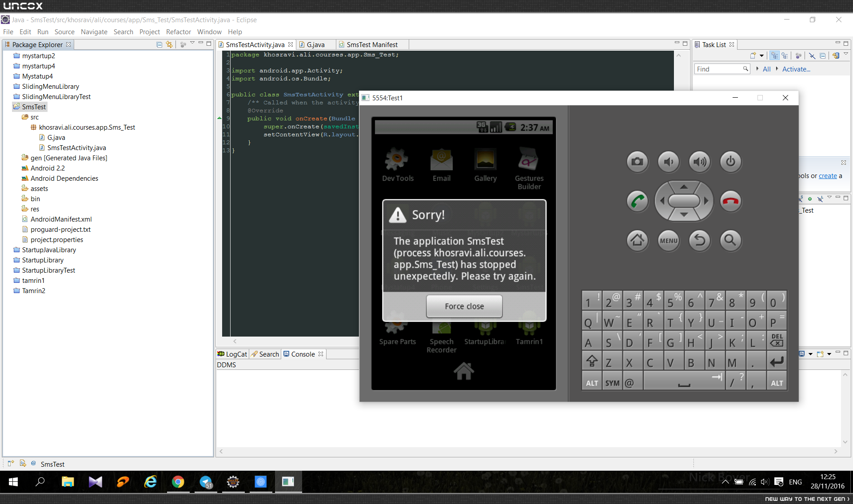853x504 pixels.
Task: Click the Activate... task link
Action: click(796, 69)
